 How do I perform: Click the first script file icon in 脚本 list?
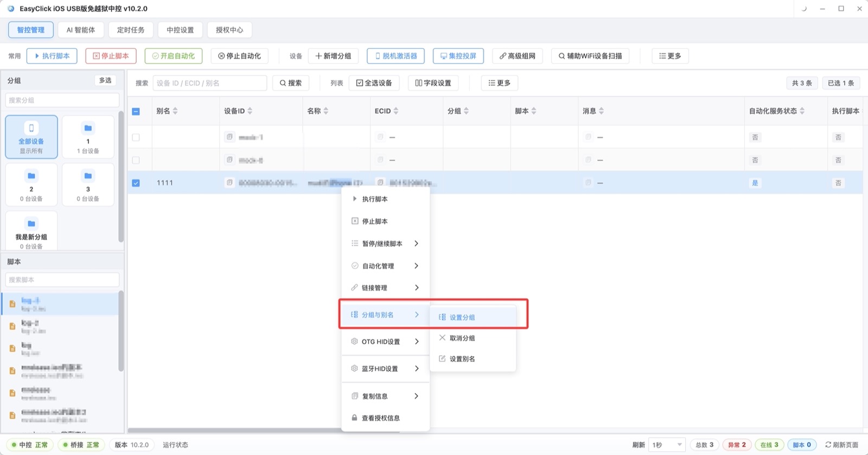click(12, 304)
